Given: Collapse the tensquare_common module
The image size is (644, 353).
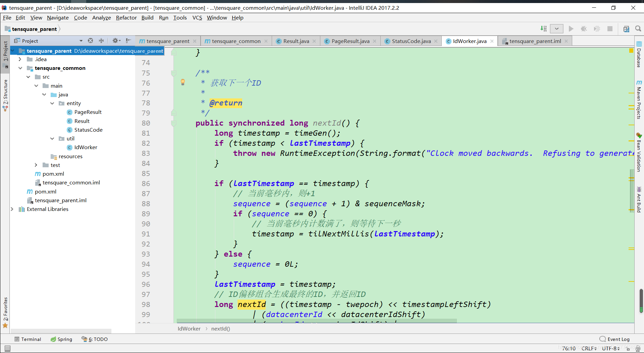Looking at the screenshot, I should pos(20,68).
